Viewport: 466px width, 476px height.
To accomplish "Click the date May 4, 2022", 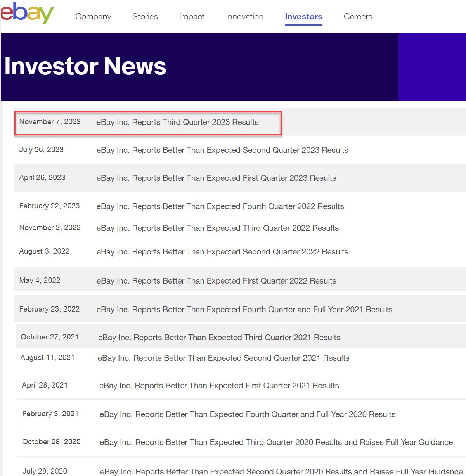I will (40, 280).
